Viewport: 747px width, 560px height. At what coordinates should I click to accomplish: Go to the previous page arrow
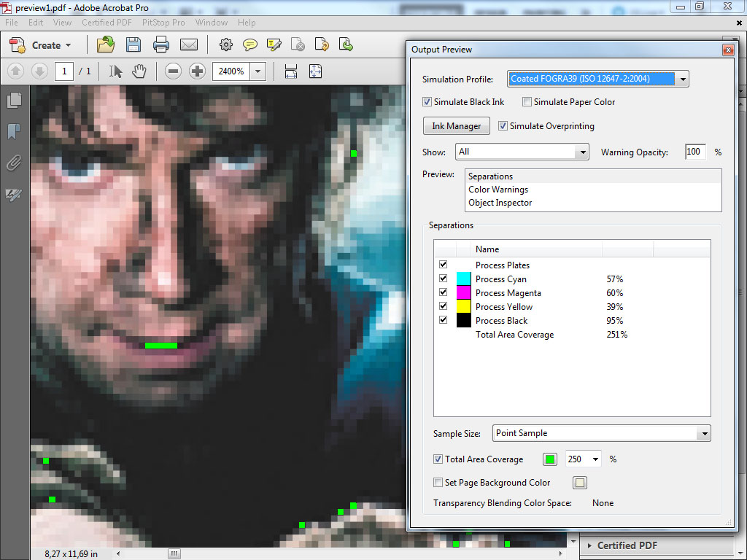click(15, 71)
